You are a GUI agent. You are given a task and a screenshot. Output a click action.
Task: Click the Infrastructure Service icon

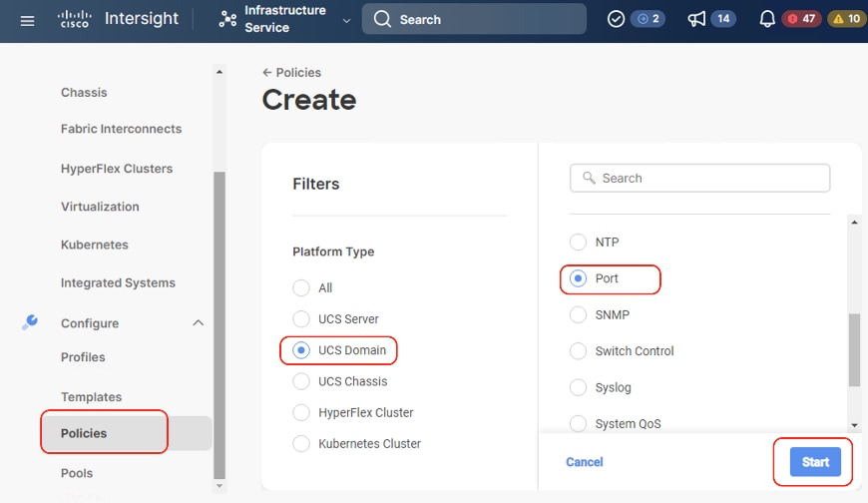(x=227, y=19)
